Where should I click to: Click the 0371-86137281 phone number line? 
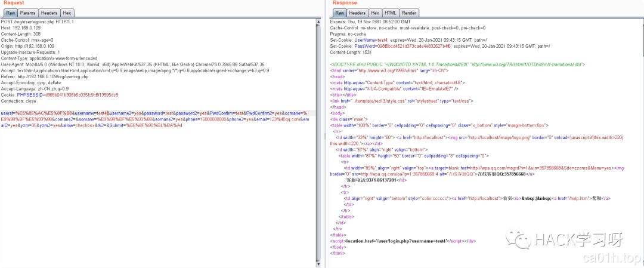(x=377, y=180)
